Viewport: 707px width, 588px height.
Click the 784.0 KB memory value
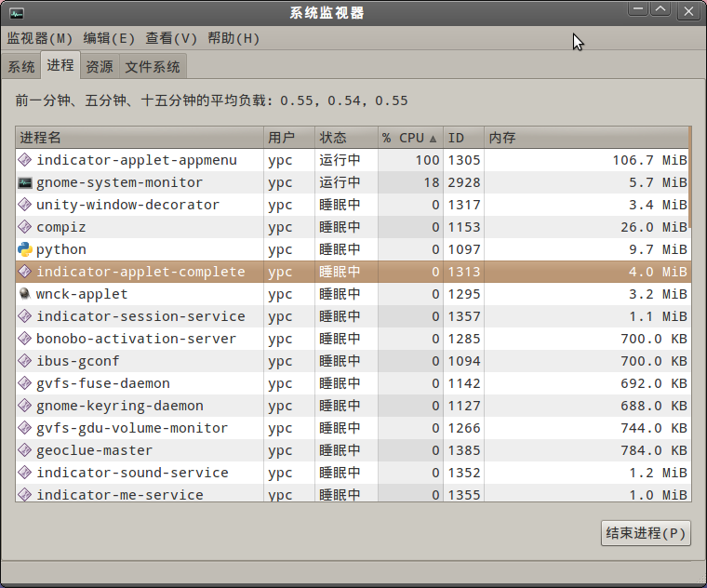pos(654,450)
